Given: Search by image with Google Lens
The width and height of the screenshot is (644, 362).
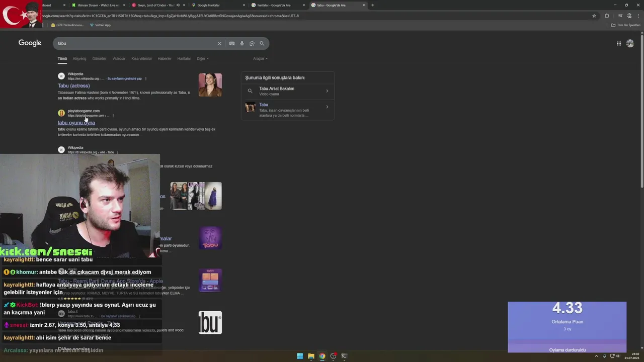Looking at the screenshot, I should [252, 43].
